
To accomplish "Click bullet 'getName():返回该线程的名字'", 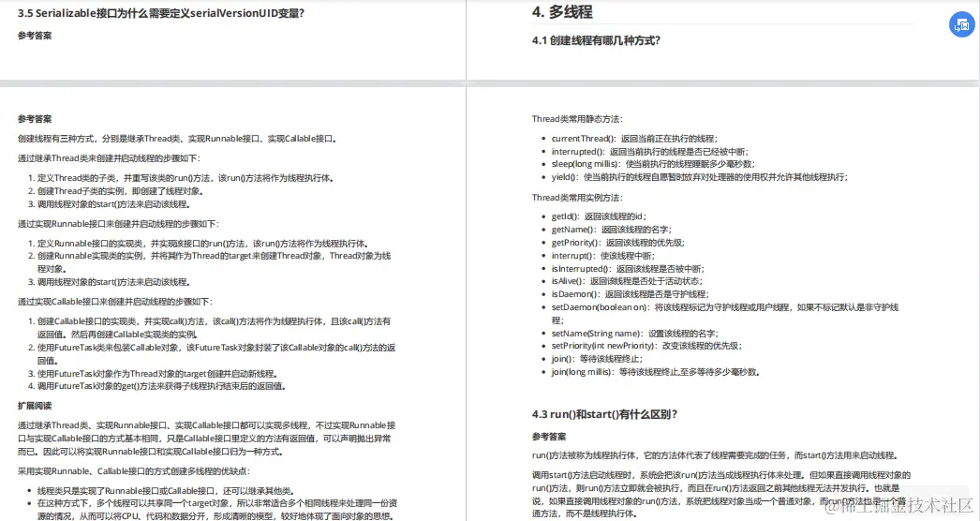I will [x=611, y=230].
